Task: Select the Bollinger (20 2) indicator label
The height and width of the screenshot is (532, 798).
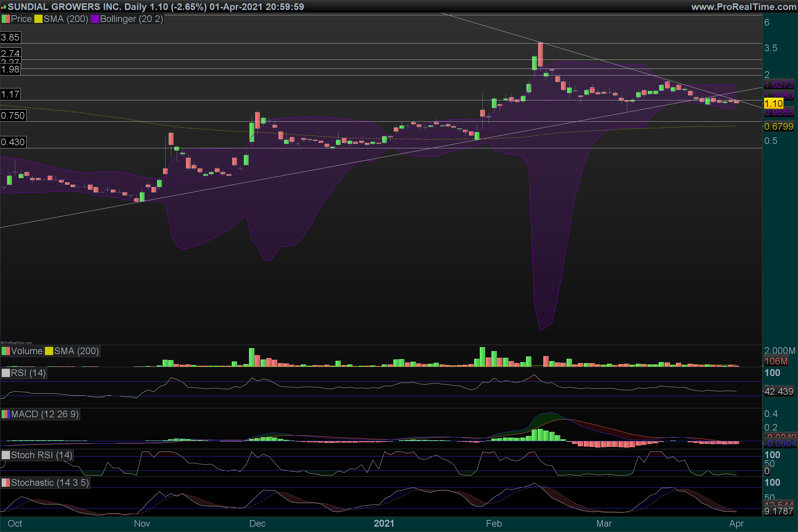Action: (131, 19)
